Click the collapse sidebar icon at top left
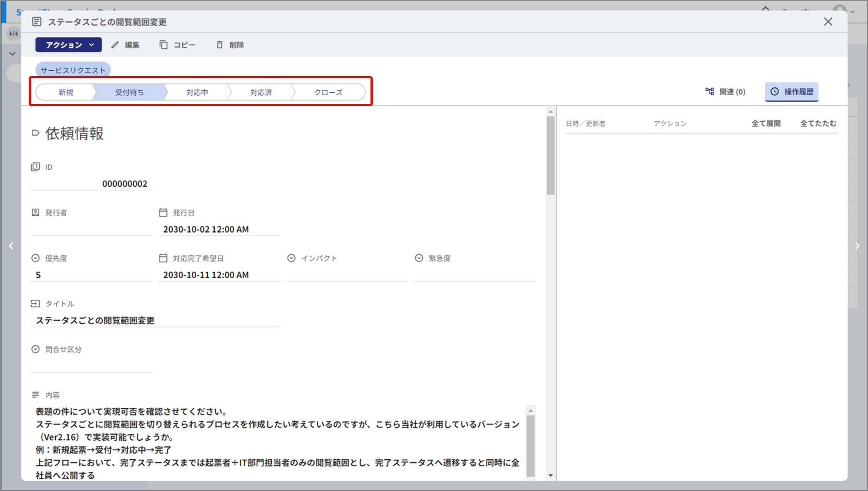 [13, 33]
